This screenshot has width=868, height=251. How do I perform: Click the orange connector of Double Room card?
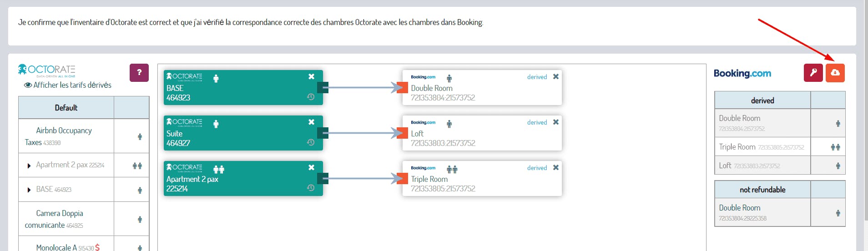402,87
